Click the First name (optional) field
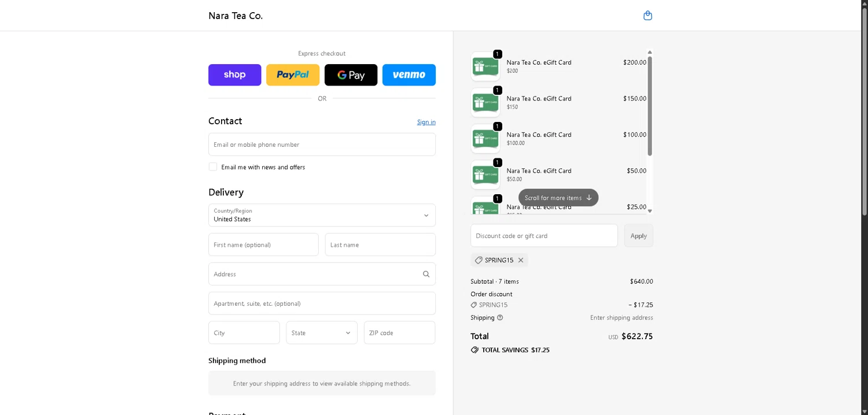Viewport: 868px width, 415px height. pos(263,244)
